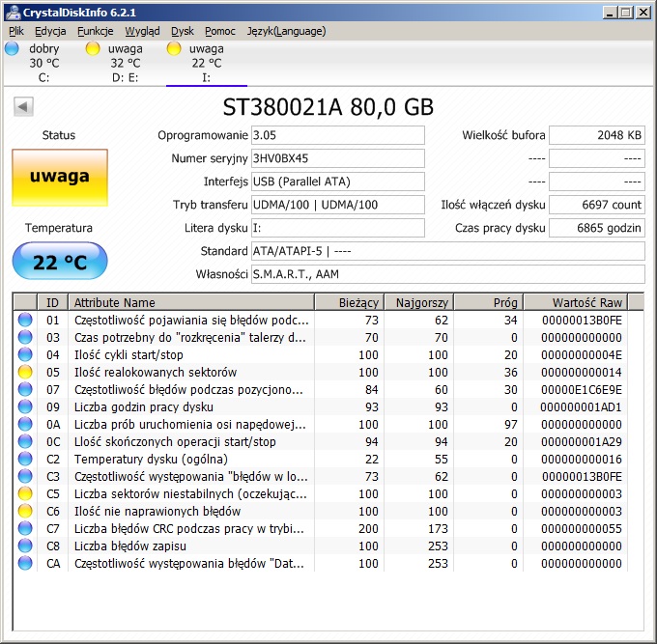Select row 'Ilość cykli start/stop'

321,354
